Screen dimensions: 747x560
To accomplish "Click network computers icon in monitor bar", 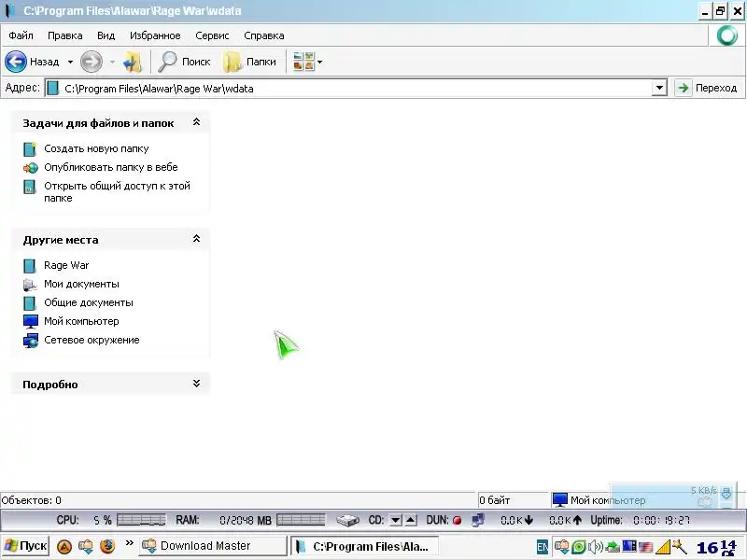I will (x=478, y=520).
